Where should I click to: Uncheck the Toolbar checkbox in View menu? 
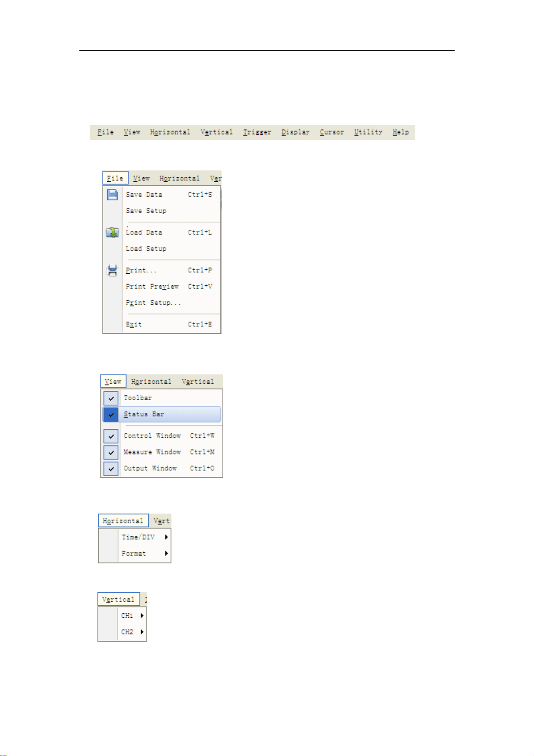click(111, 398)
